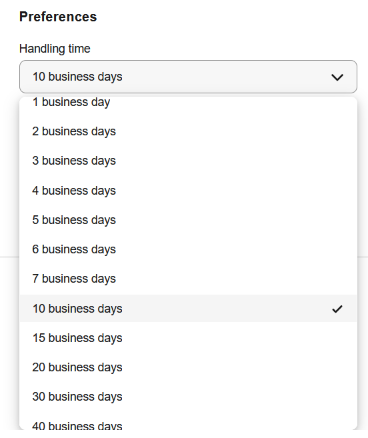Click the Preferences heading
368x438 pixels.
coord(58,17)
